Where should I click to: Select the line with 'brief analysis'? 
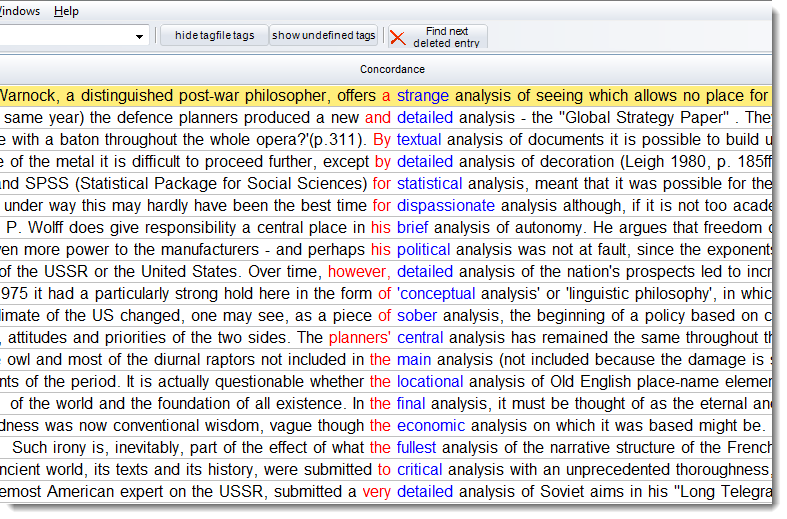tap(386, 228)
